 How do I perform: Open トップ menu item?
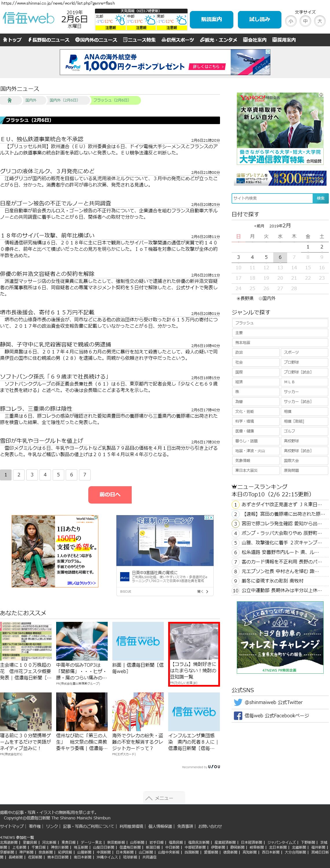[12, 40]
